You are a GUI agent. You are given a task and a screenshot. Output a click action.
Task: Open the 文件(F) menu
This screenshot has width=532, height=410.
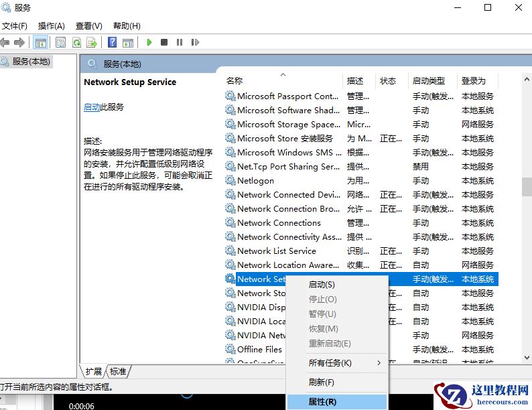[15, 26]
